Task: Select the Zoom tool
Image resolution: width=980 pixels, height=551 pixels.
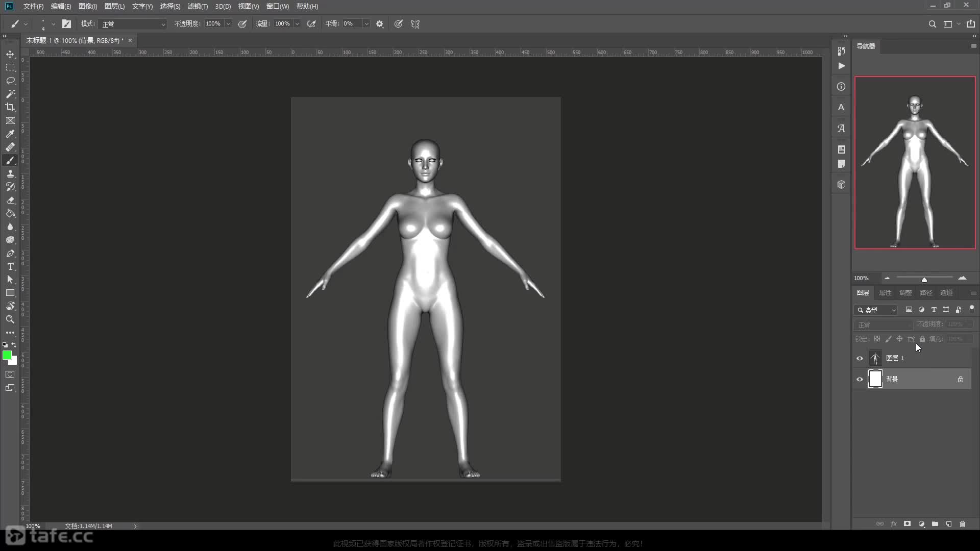Action: [10, 319]
